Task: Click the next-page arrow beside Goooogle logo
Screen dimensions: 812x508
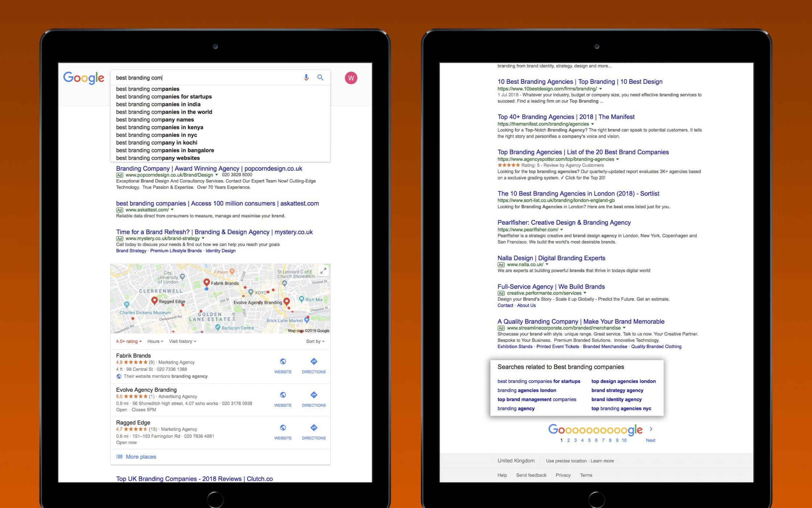Action: tap(651, 429)
